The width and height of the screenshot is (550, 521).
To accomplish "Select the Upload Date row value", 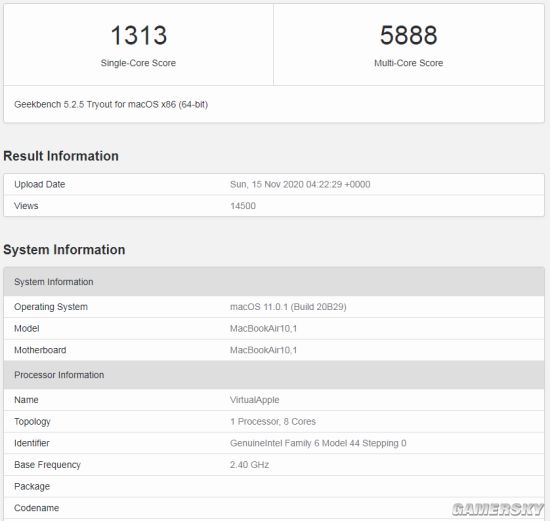I will pos(300,185).
